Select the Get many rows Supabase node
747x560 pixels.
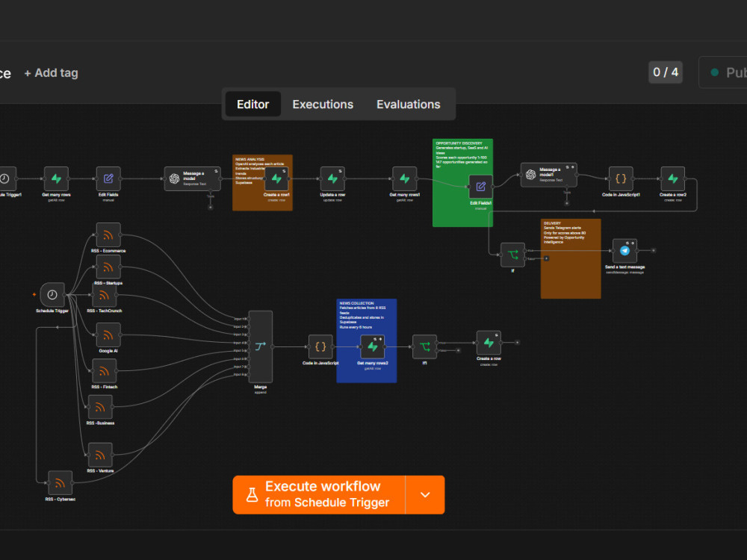56,178
